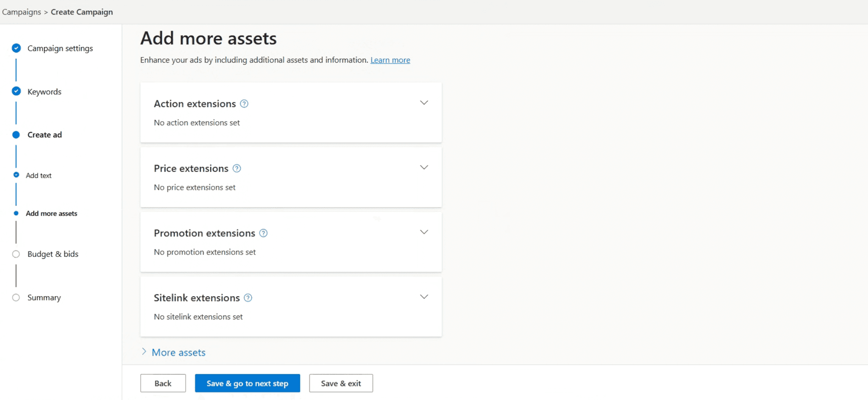Screen dimensions: 868x400
Task: Click help icon beside Price extensions
Action: click(237, 169)
